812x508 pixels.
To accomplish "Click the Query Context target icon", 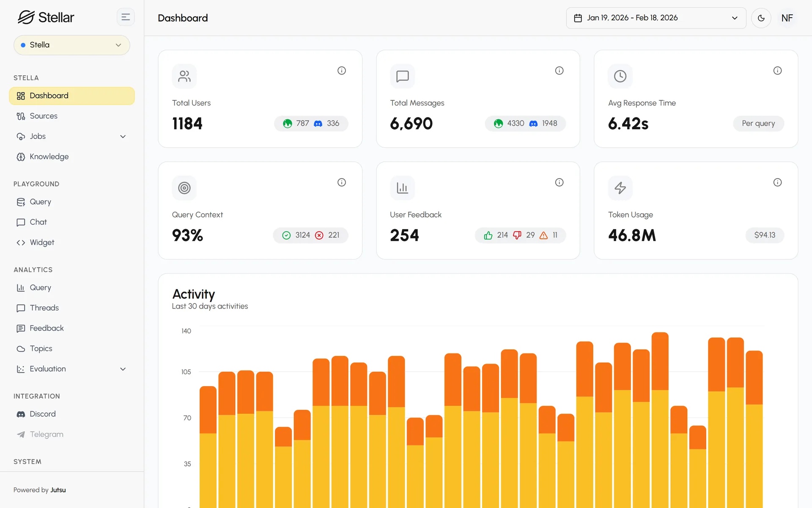I will (x=184, y=188).
